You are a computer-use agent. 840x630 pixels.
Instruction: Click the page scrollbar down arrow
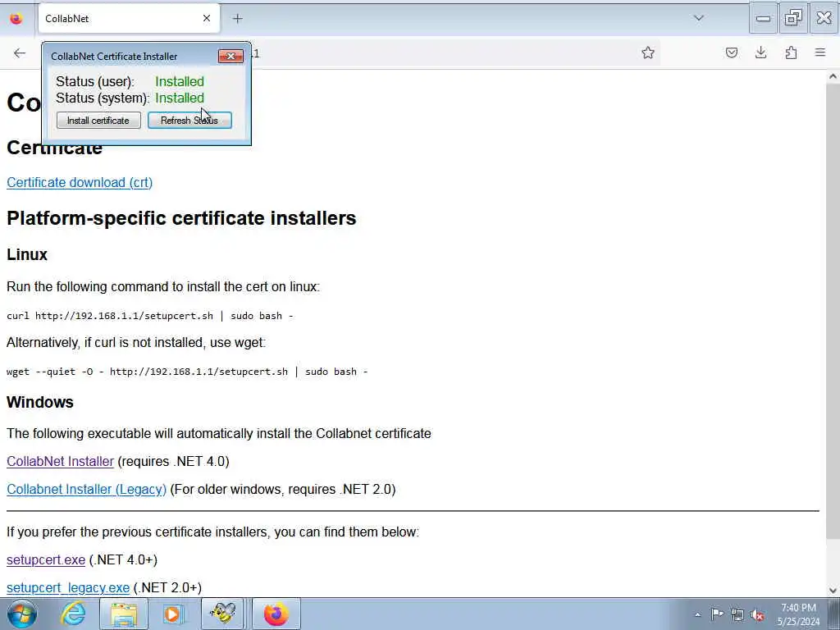pos(833,591)
